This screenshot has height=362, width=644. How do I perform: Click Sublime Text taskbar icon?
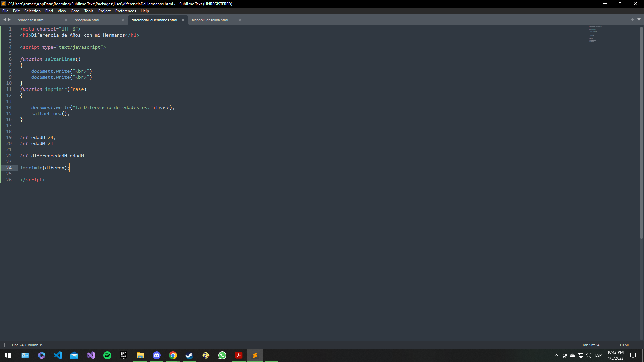[255, 355]
